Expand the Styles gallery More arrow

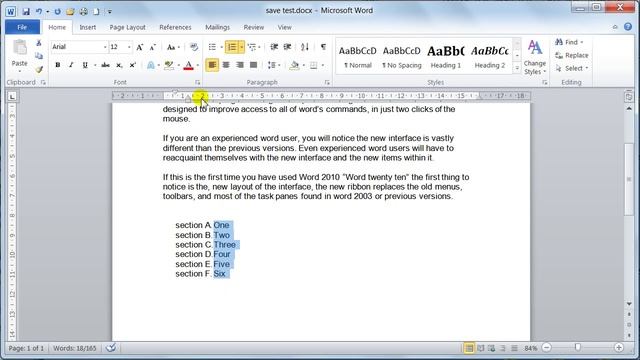(517, 68)
